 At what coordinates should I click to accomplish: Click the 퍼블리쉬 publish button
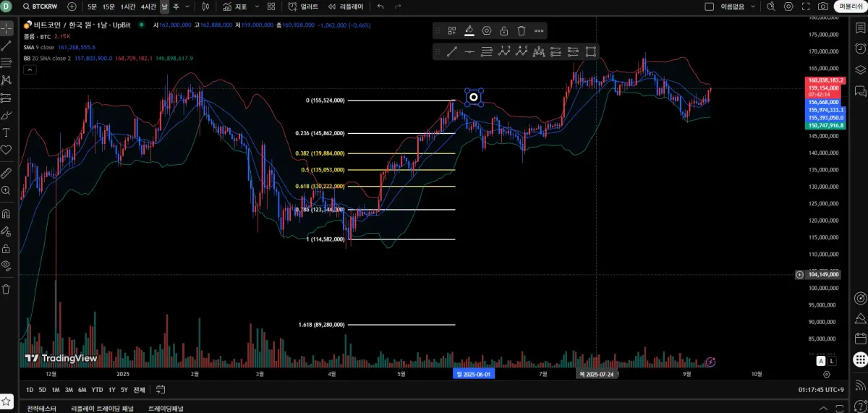[850, 7]
